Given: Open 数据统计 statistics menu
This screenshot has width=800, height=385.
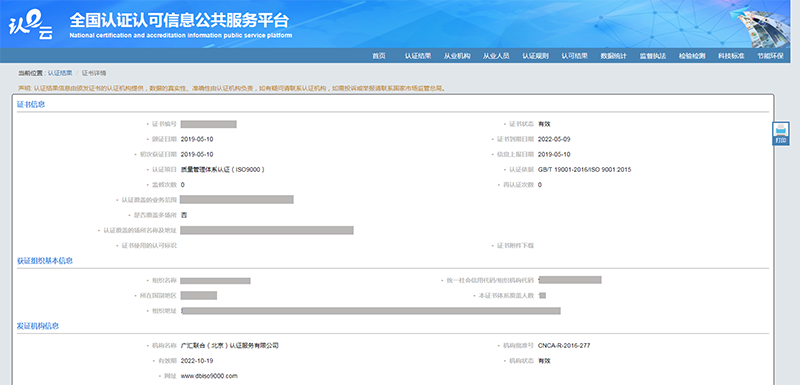Looking at the screenshot, I should (613, 56).
